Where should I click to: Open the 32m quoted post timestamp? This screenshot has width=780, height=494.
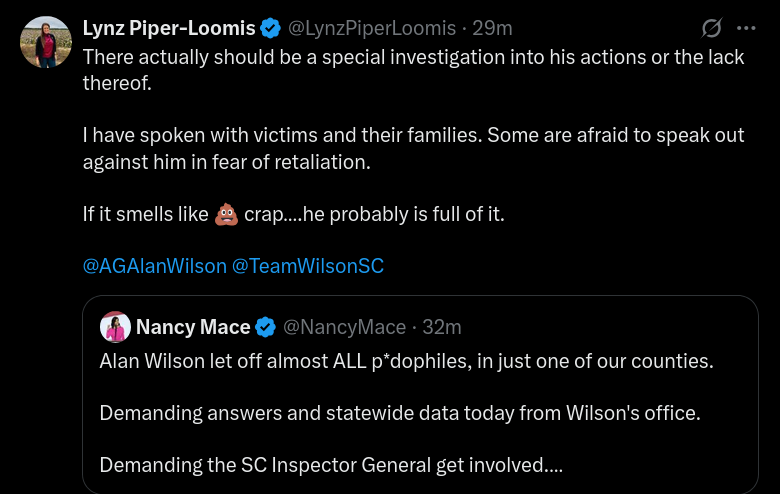coord(441,327)
